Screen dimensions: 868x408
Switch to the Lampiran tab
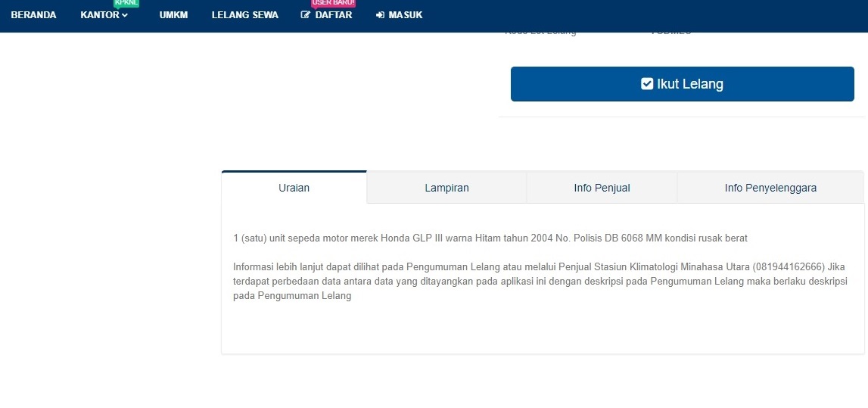(446, 188)
